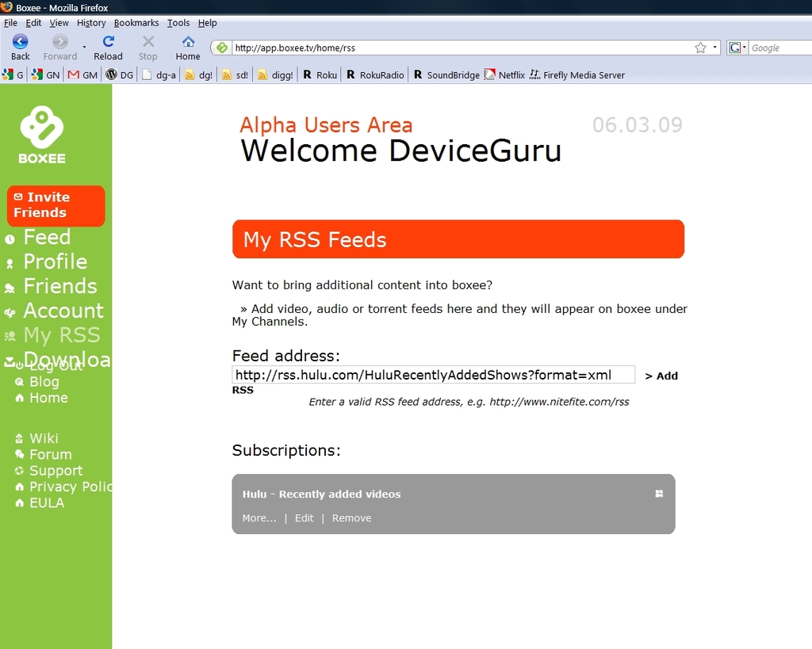The width and height of the screenshot is (812, 649).
Task: Open the DG WordPress bookmark
Action: coord(120,75)
